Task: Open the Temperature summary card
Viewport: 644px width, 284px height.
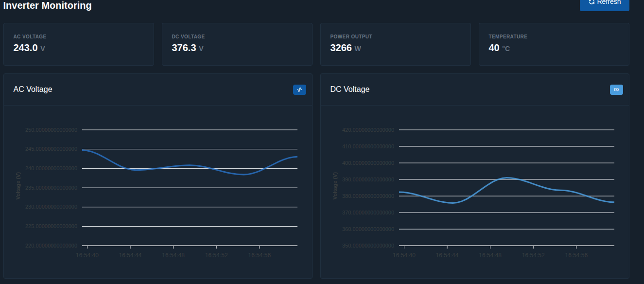Action: pos(554,44)
